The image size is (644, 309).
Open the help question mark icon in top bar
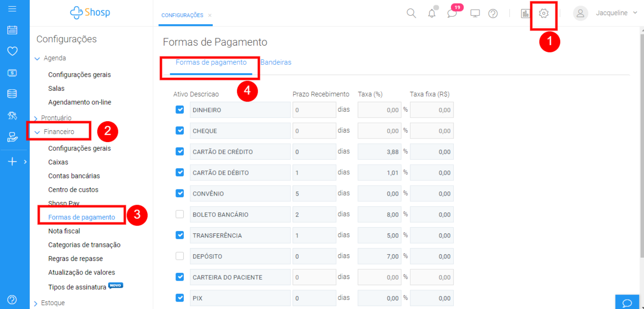(493, 14)
